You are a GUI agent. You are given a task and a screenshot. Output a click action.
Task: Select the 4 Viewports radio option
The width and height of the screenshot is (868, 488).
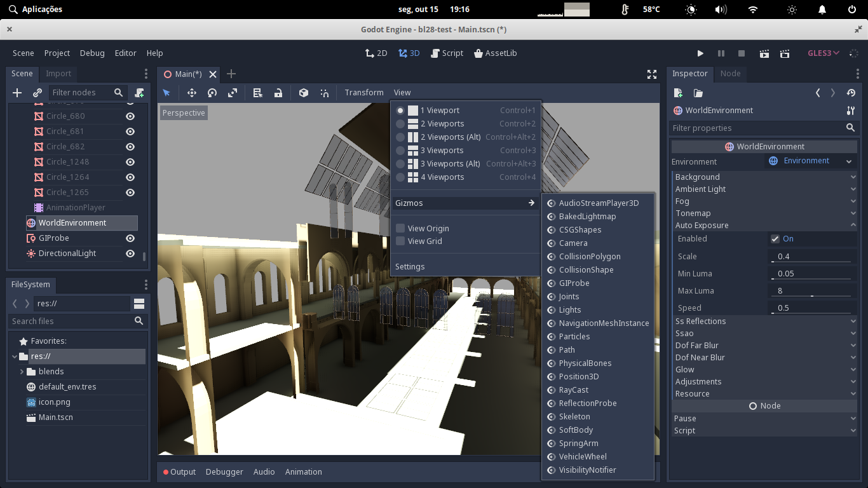point(400,177)
